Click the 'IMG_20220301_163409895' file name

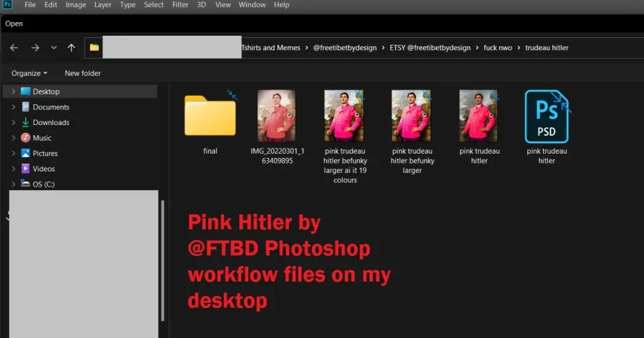coord(278,156)
